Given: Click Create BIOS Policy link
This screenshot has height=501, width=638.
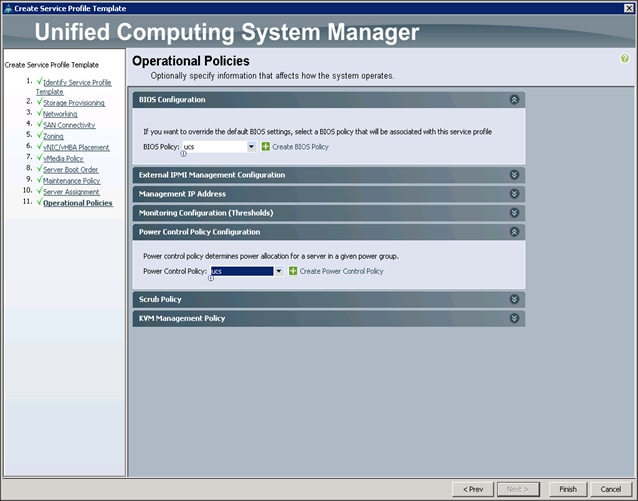Looking at the screenshot, I should point(300,147).
